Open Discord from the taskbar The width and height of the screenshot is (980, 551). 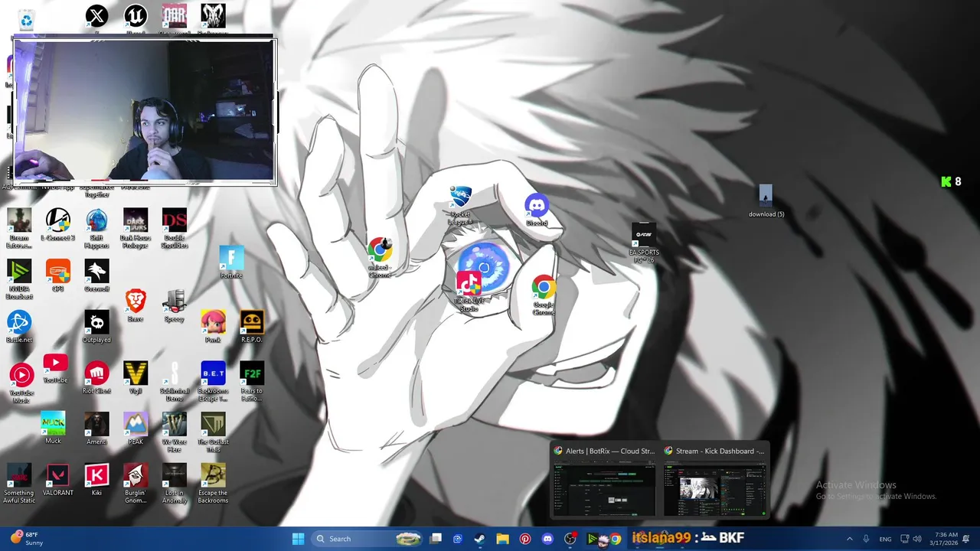point(547,539)
